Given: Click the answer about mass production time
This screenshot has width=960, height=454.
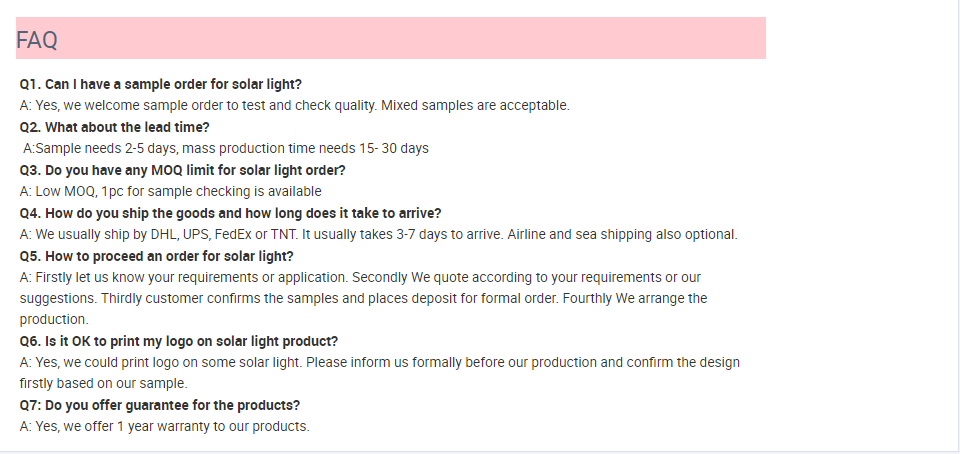Looking at the screenshot, I should click(x=226, y=148).
